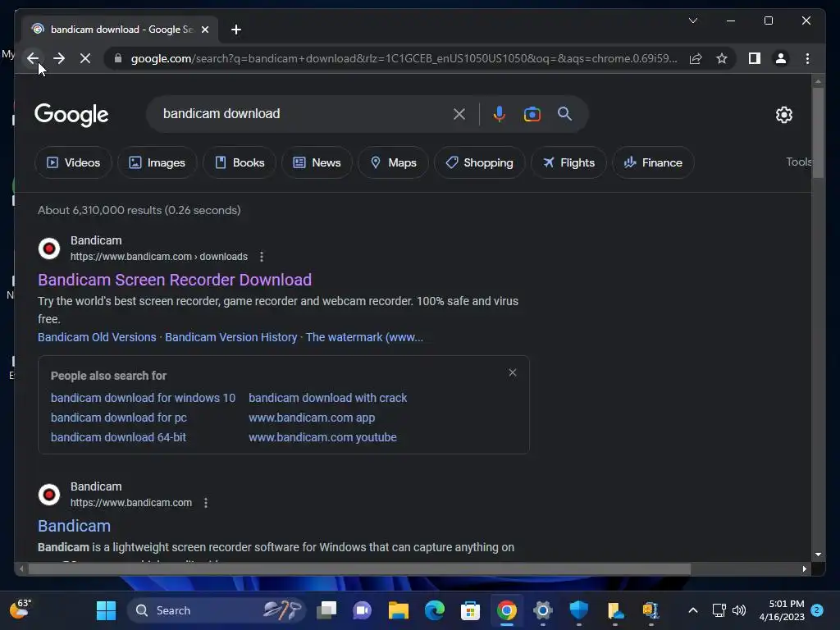Open Bandicam Version History sitelink
Viewport: 840px width, 630px height.
click(x=231, y=337)
